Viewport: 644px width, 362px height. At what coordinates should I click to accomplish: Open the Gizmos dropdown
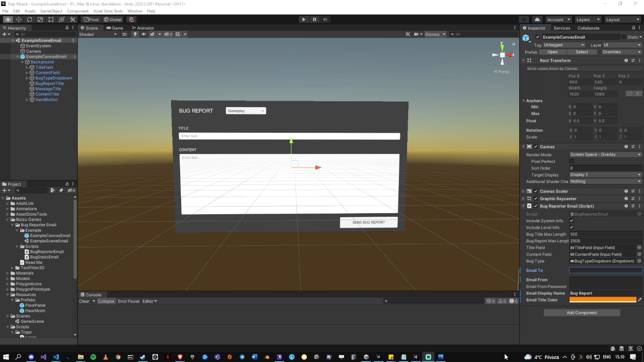tap(435, 34)
